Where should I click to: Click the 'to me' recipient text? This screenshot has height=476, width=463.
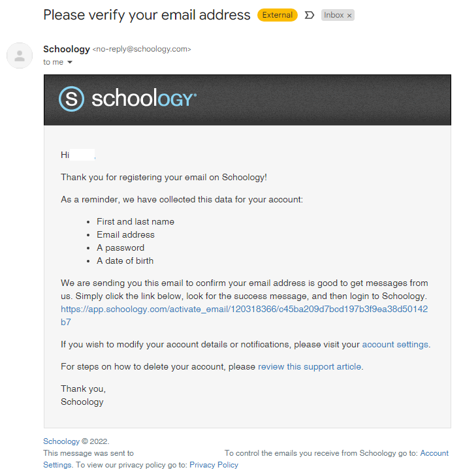[x=53, y=62]
